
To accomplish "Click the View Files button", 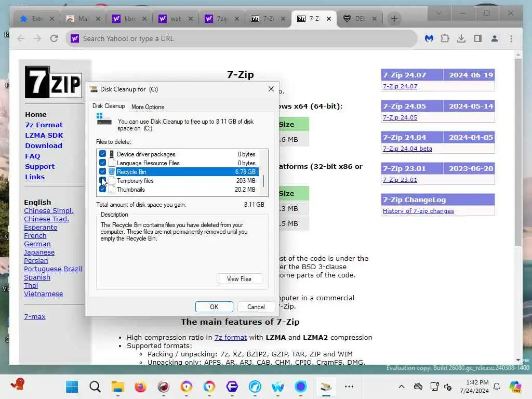I will (x=239, y=279).
